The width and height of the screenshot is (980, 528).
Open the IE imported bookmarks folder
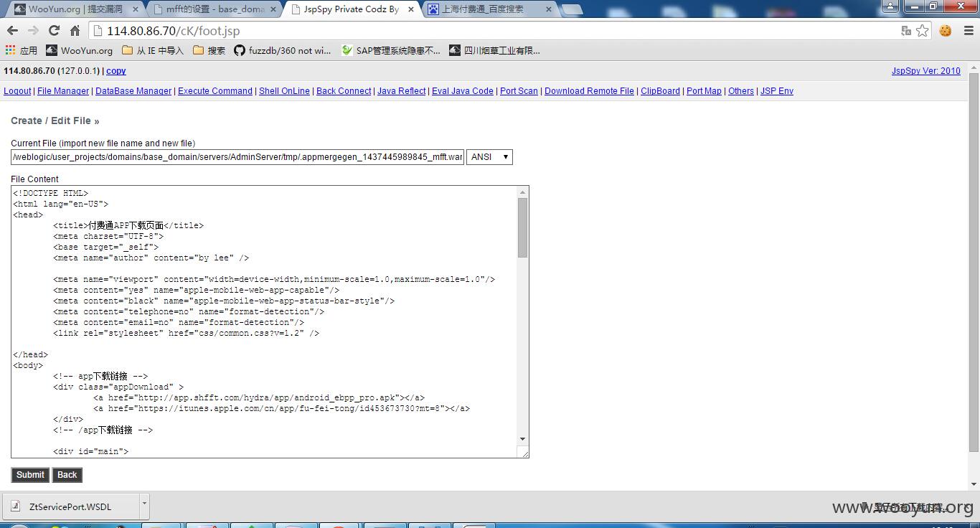click(x=153, y=50)
